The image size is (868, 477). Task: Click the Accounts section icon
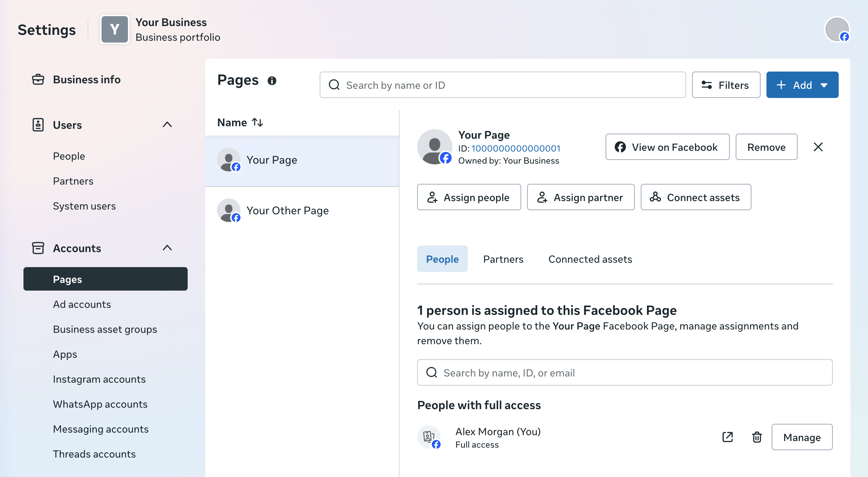coord(38,248)
